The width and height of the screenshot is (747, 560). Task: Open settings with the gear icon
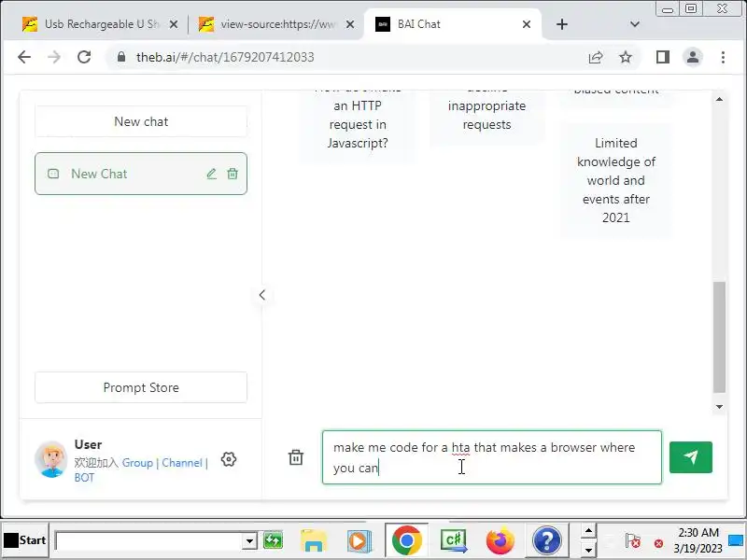[229, 459]
